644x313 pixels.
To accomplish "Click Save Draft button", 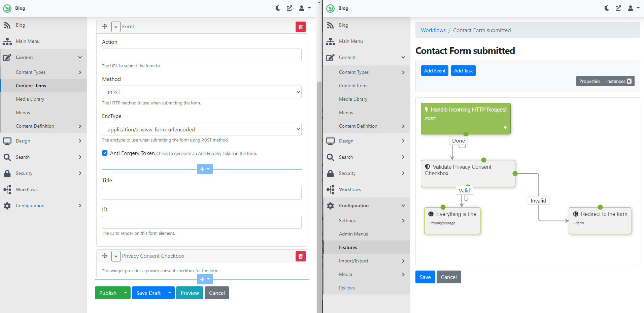I will click(148, 293).
